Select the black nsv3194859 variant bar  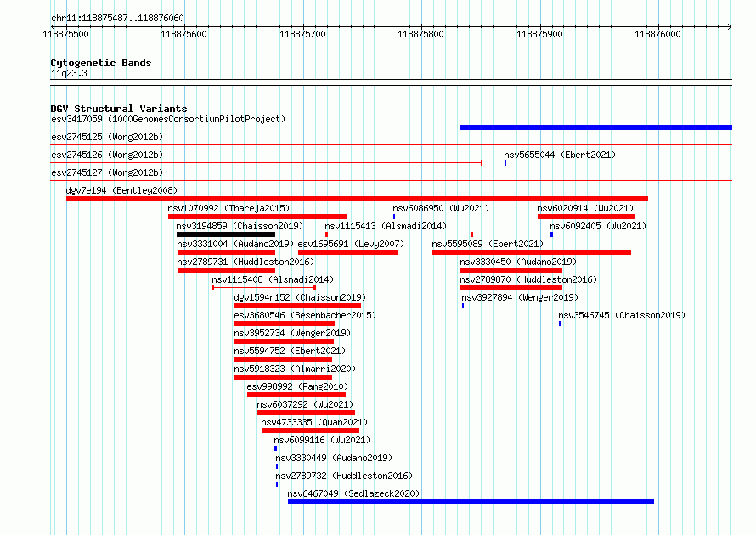[x=226, y=234]
